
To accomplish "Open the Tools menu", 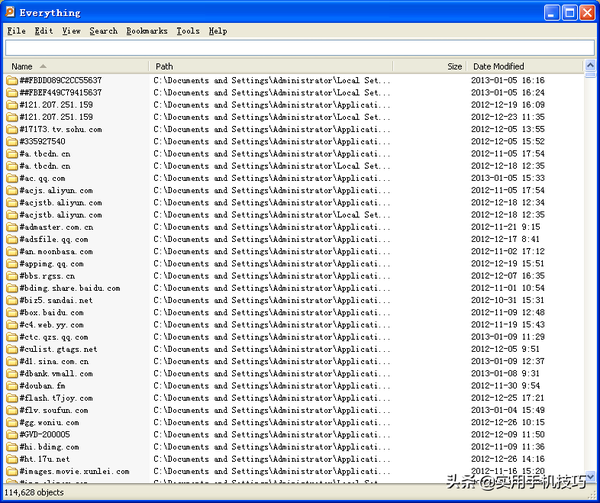I will [188, 31].
